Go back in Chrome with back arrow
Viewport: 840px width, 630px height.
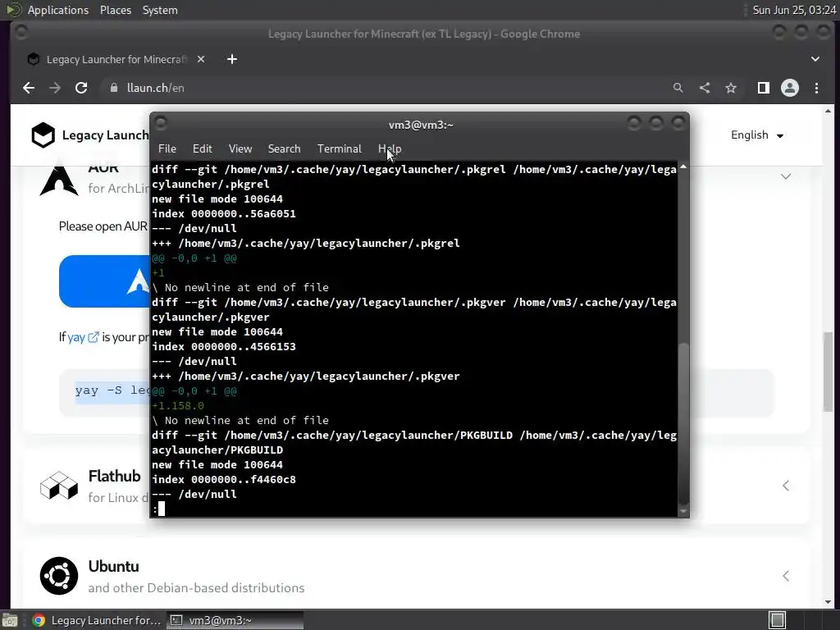pyautogui.click(x=29, y=88)
